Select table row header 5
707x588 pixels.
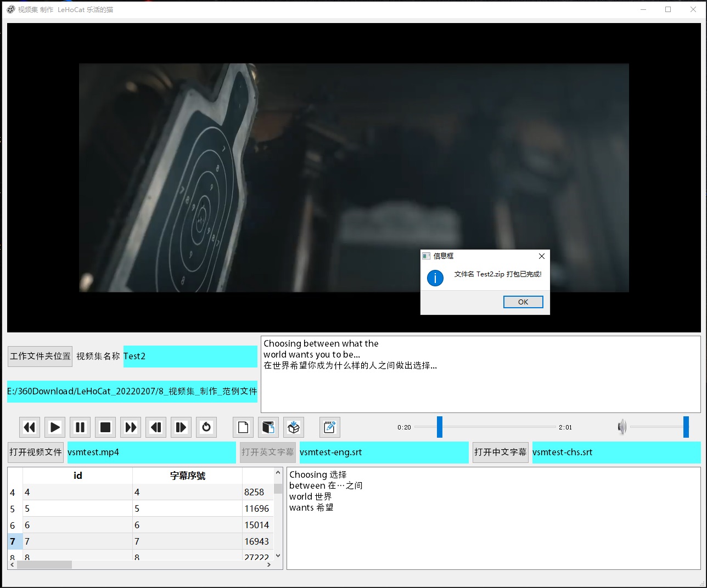[15, 508]
